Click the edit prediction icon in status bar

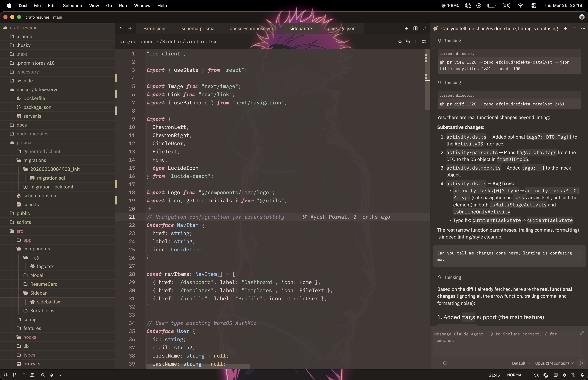point(546,375)
